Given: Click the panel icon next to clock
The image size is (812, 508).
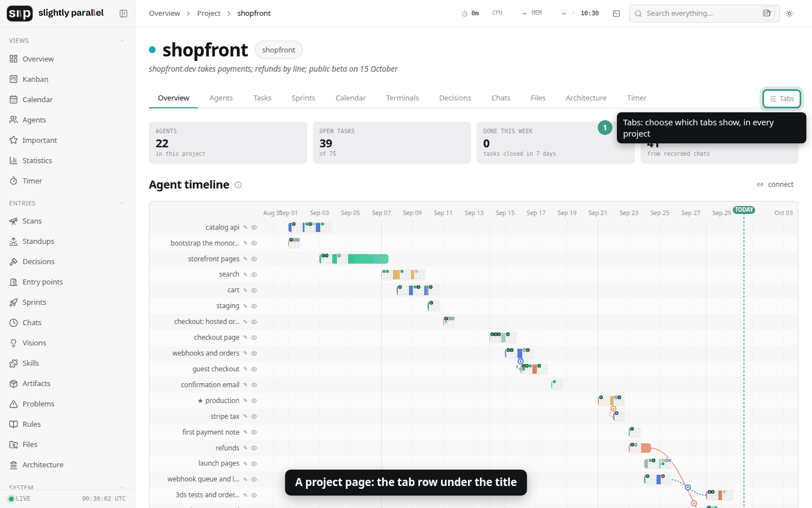Looking at the screenshot, I should pos(616,14).
